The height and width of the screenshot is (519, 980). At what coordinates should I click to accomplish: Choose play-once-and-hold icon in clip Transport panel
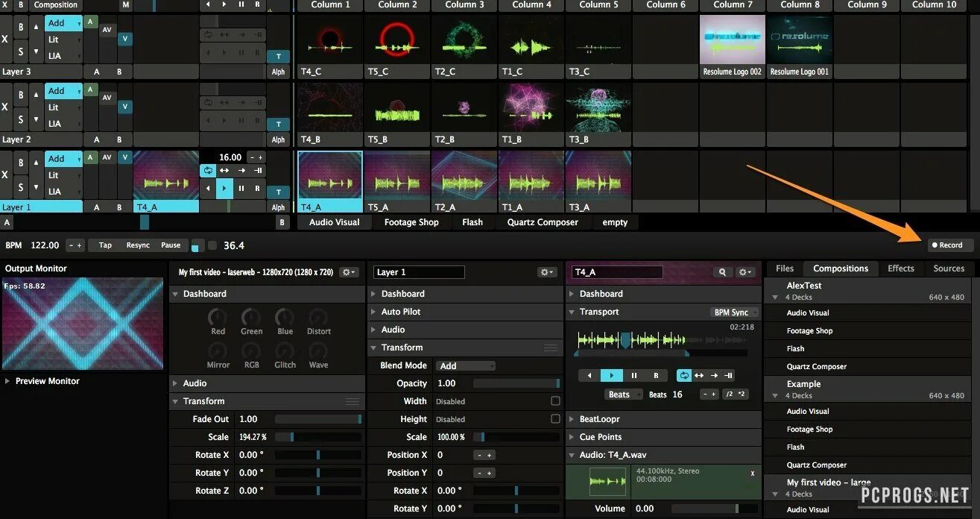pyautogui.click(x=729, y=375)
